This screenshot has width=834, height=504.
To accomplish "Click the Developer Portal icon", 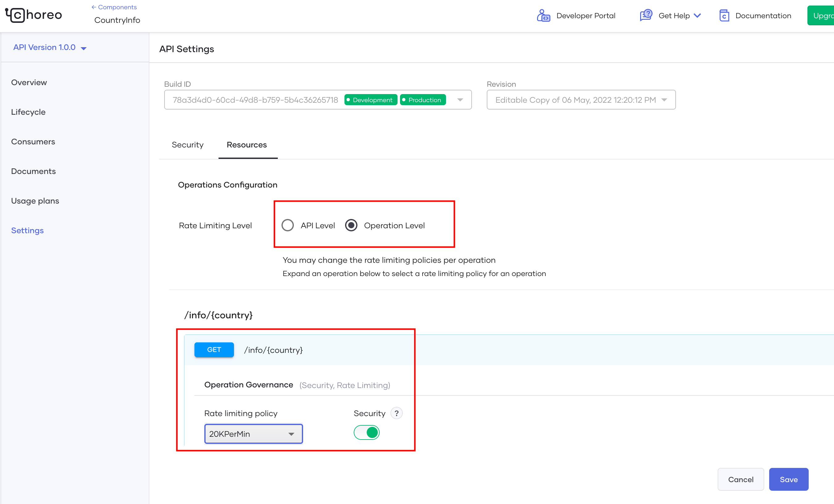I will [543, 15].
